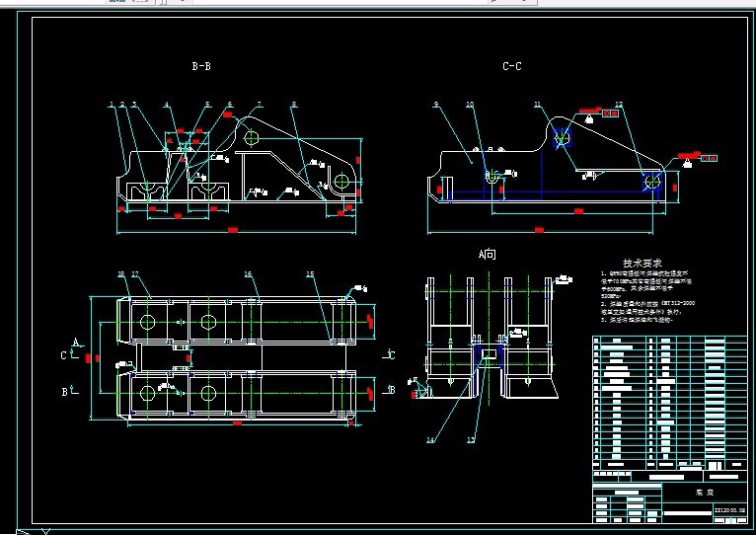Select the left C section cut marker
Screen dimensions: 756x535
[68, 355]
